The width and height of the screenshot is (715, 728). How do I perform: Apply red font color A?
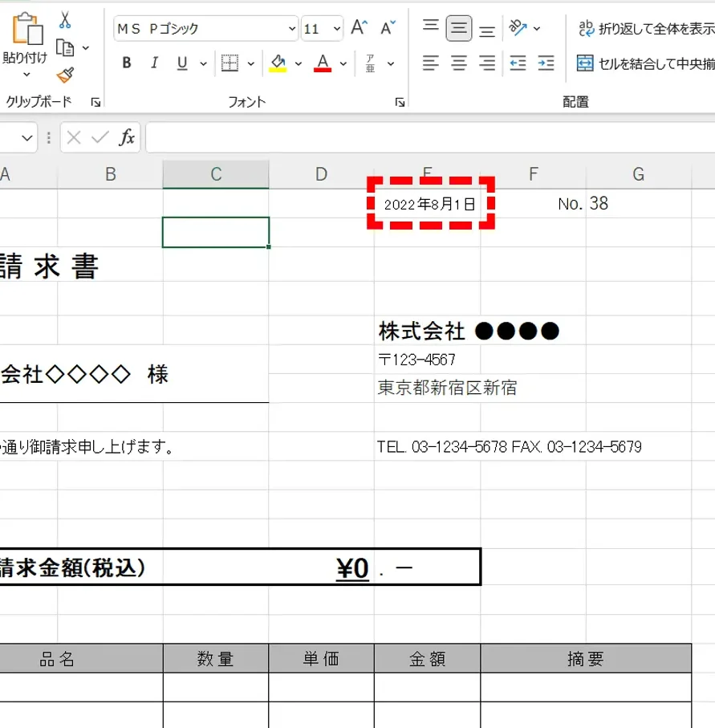tap(323, 63)
